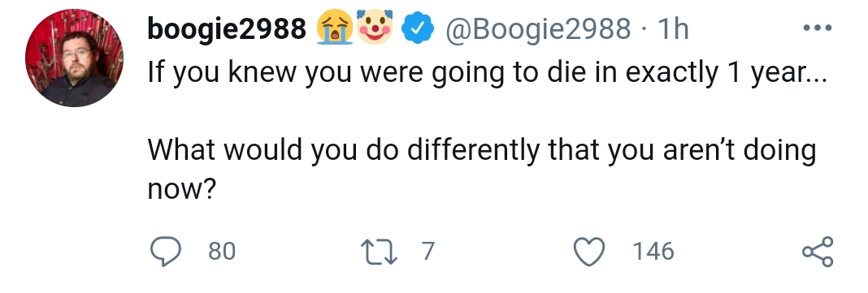This screenshot has width=868, height=293.
Task: Open the tweet via the 1h timestamp
Action: 673,28
